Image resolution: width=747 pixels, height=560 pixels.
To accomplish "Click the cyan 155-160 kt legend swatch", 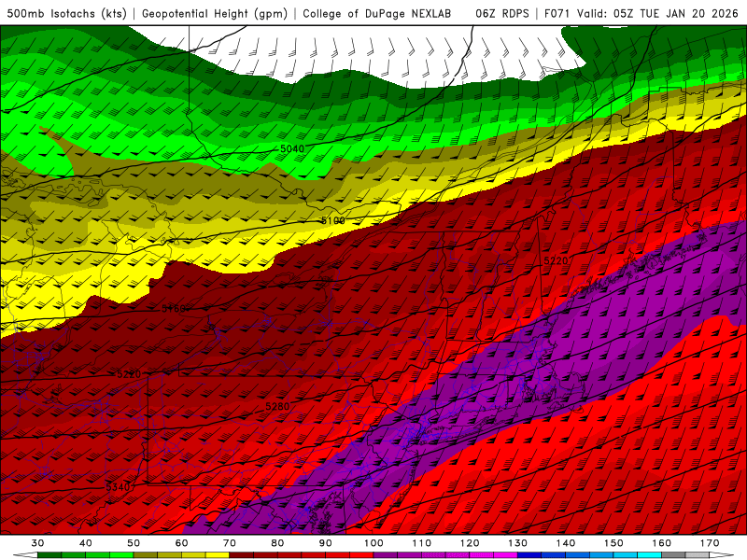I will click(650, 555).
